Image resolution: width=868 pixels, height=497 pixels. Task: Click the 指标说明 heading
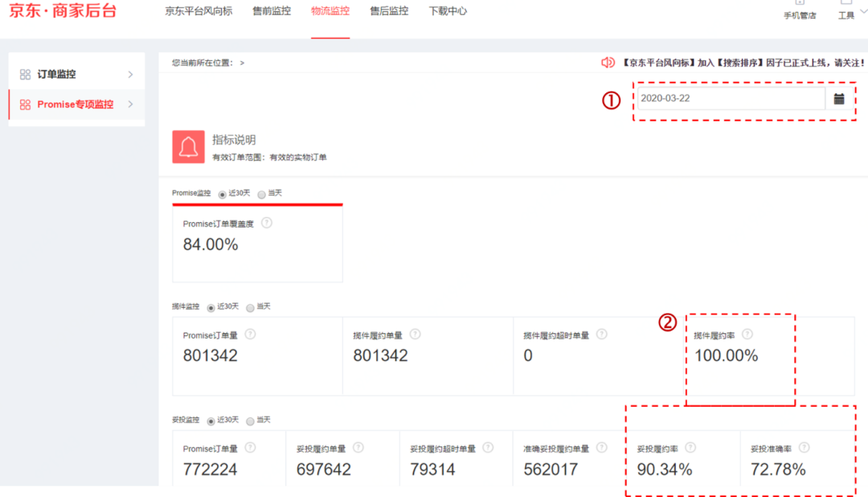[234, 140]
